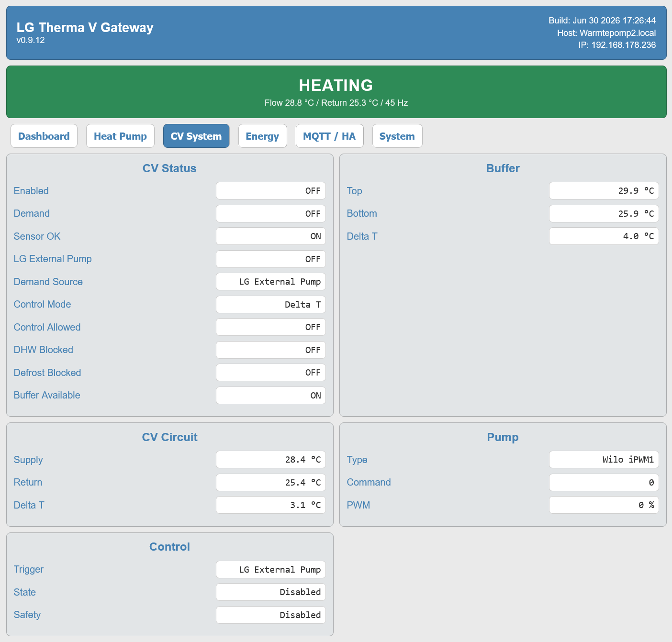Click the PWM 0 % value
Image resolution: width=672 pixels, height=642 pixels.
(x=604, y=505)
